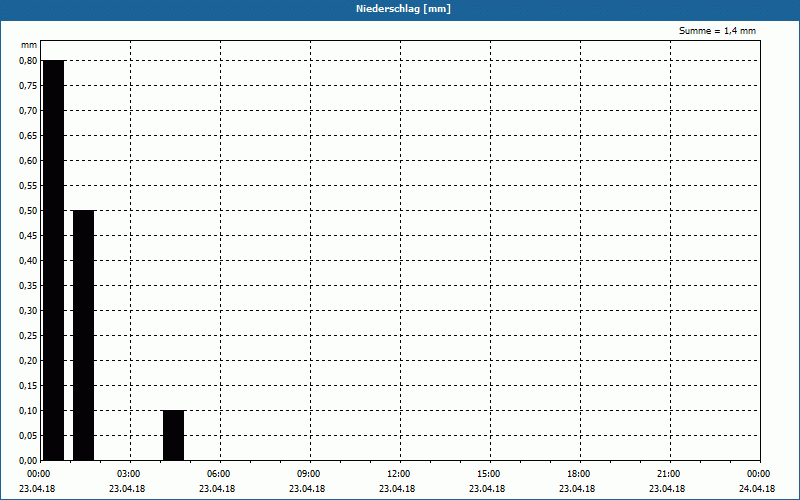
Task: Select the 06:00 time label
Action: pyautogui.click(x=218, y=474)
